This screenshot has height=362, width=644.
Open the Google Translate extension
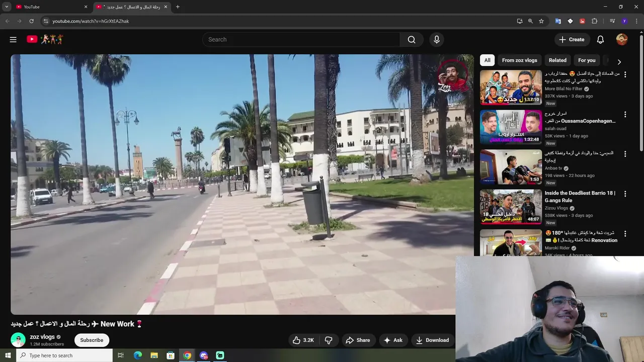click(558, 21)
